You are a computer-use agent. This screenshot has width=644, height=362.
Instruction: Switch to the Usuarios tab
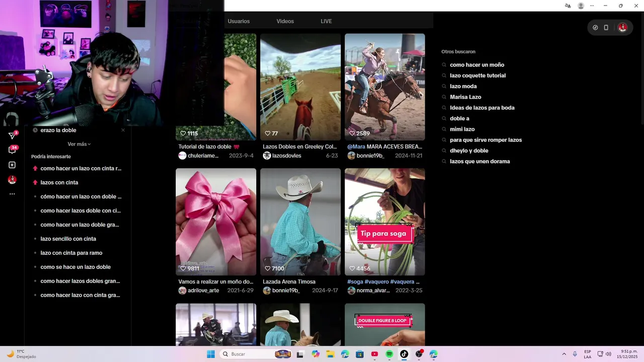tap(238, 21)
